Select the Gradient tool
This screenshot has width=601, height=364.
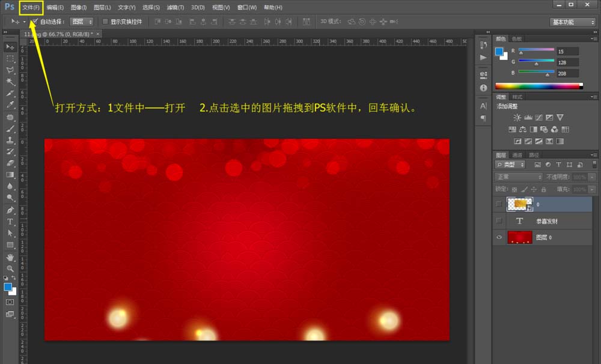click(10, 175)
